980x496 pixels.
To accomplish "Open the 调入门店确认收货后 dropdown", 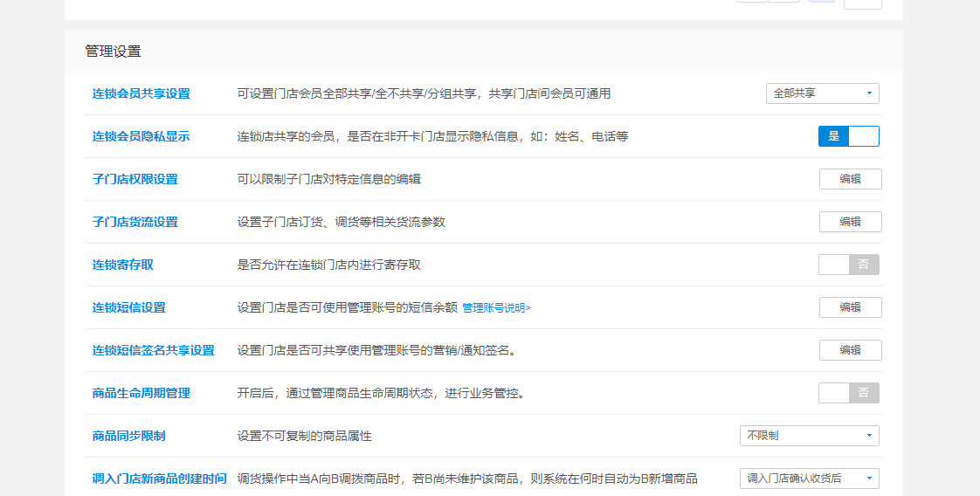I will [x=809, y=479].
